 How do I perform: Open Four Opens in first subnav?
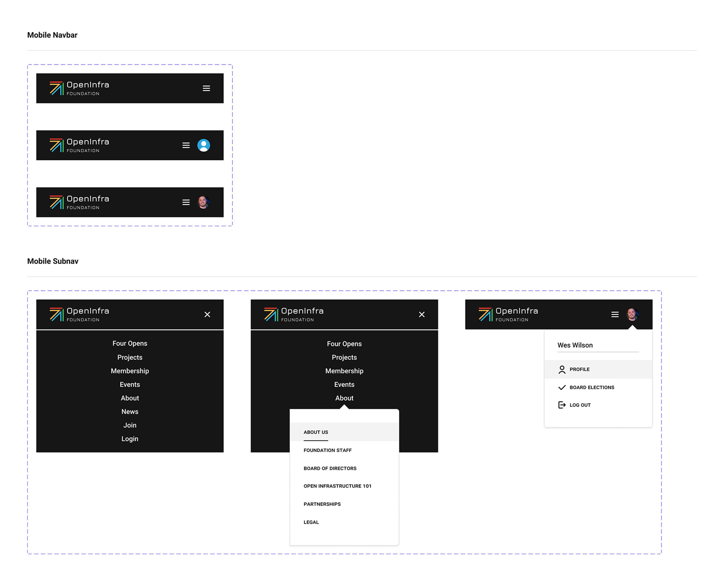tap(130, 343)
